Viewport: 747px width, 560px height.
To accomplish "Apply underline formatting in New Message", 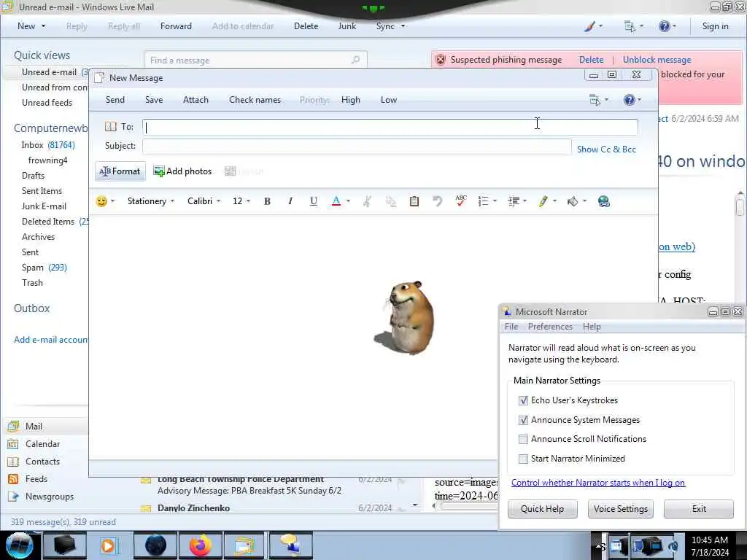I will (x=314, y=201).
